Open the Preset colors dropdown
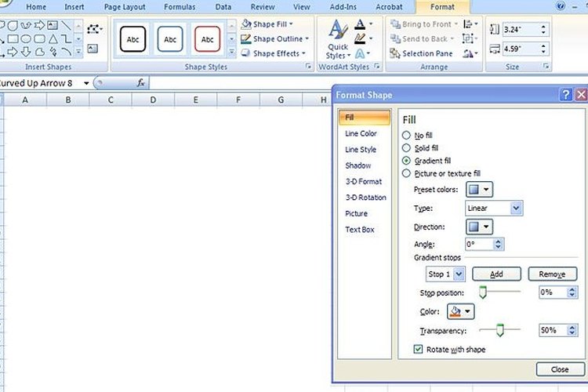The height and width of the screenshot is (392, 588). tap(479, 190)
